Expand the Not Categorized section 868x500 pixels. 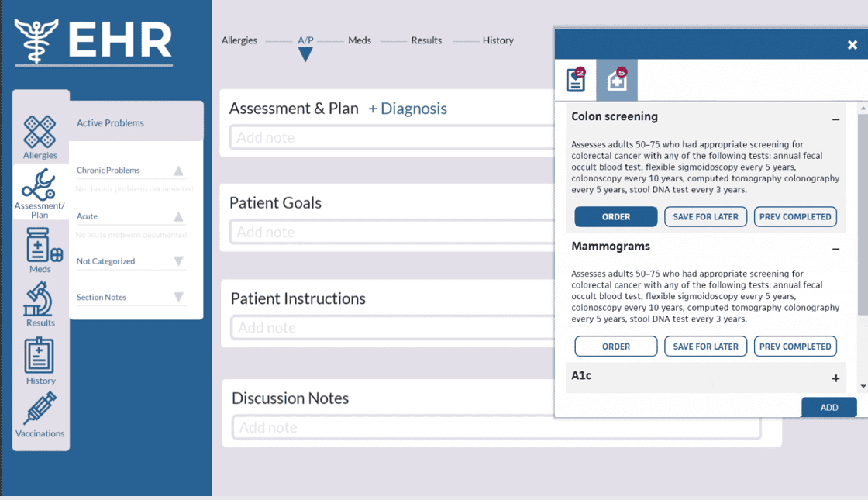178,260
